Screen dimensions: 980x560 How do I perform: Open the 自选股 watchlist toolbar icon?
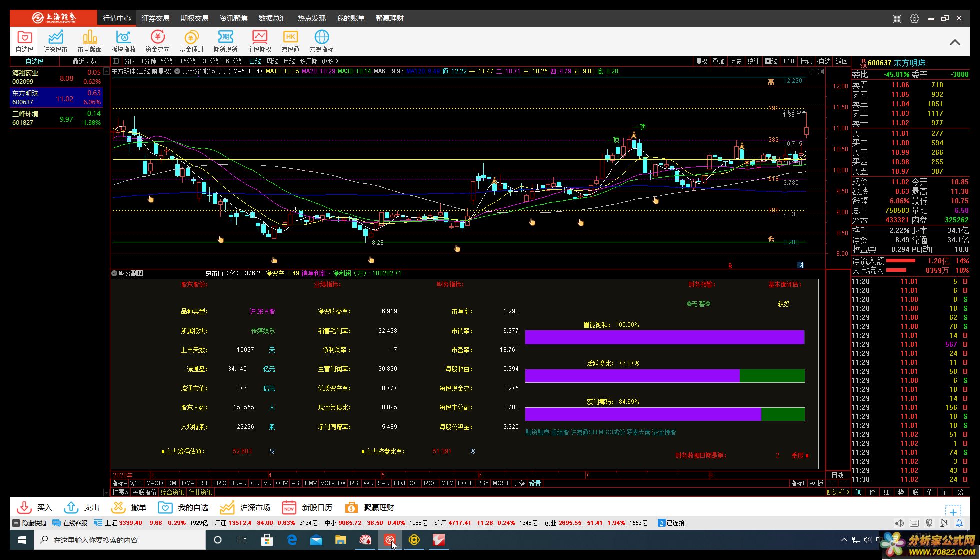[24, 41]
